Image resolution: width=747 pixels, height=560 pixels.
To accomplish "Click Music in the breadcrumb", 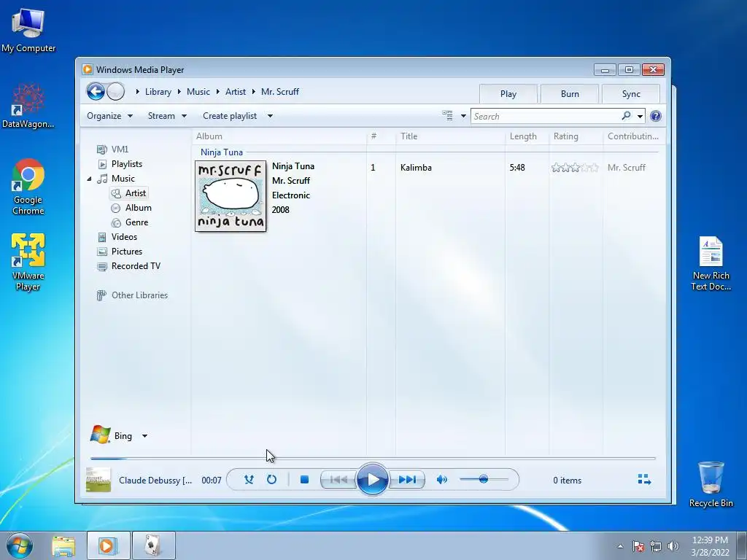I will pos(198,91).
